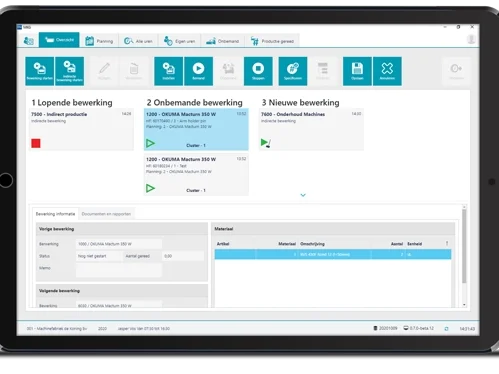Switch to the Onbemand tab
Viewport: 499px width, 374px height.
click(x=222, y=41)
